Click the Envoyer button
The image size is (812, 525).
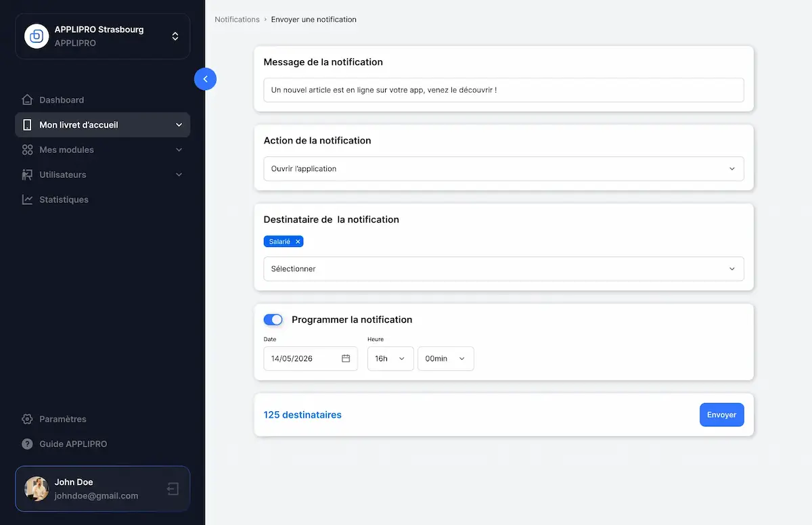(721, 415)
